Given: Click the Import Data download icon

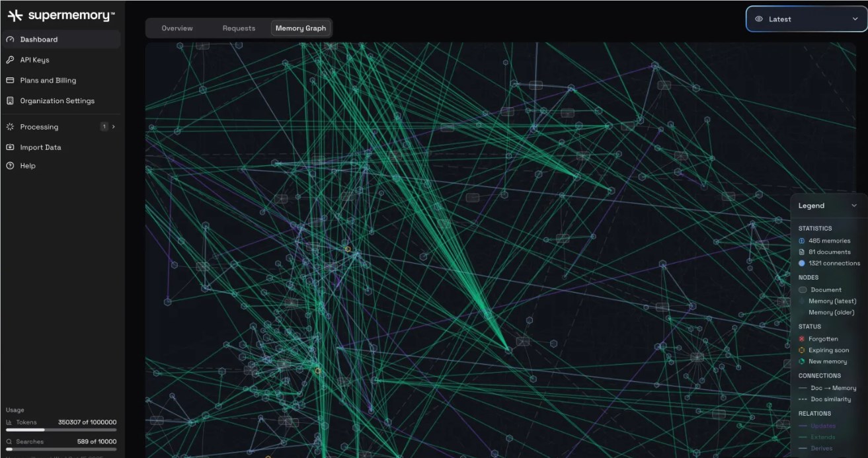Looking at the screenshot, I should 10,147.
